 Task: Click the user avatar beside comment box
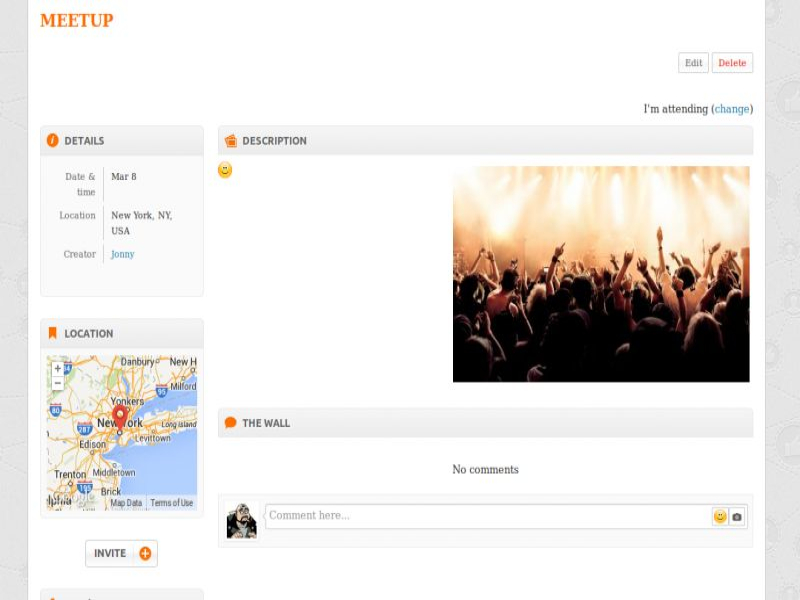click(241, 521)
